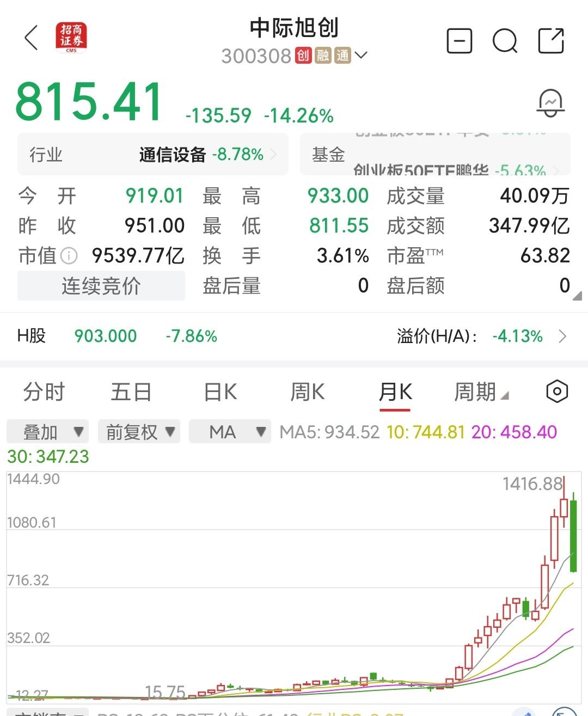Tap the 连续竞价 button

(x=101, y=285)
